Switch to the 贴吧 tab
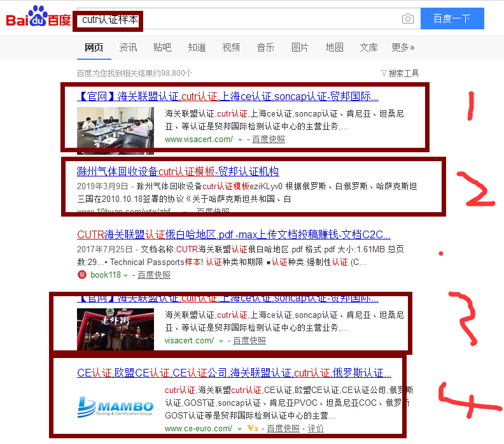The height and width of the screenshot is (444, 504). (x=162, y=48)
